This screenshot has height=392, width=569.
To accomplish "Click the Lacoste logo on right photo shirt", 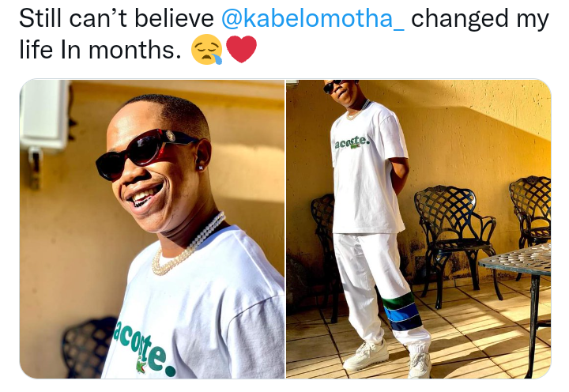I will tap(352, 143).
